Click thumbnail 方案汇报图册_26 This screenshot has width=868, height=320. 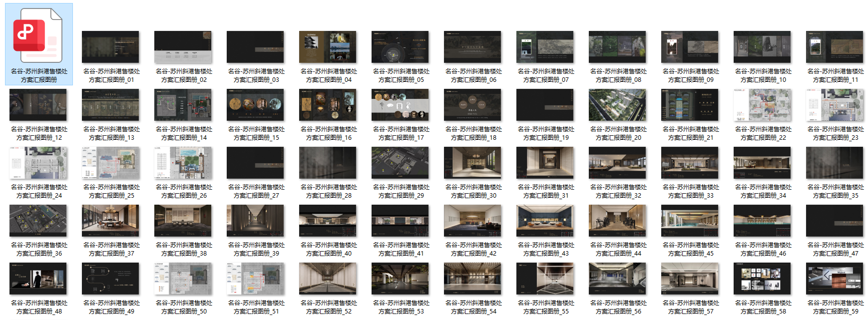[x=183, y=163]
